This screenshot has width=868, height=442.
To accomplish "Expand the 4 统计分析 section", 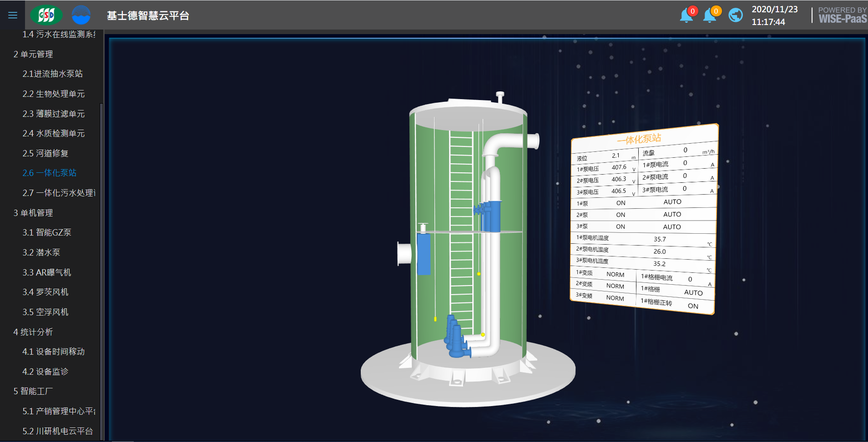I will (33, 332).
